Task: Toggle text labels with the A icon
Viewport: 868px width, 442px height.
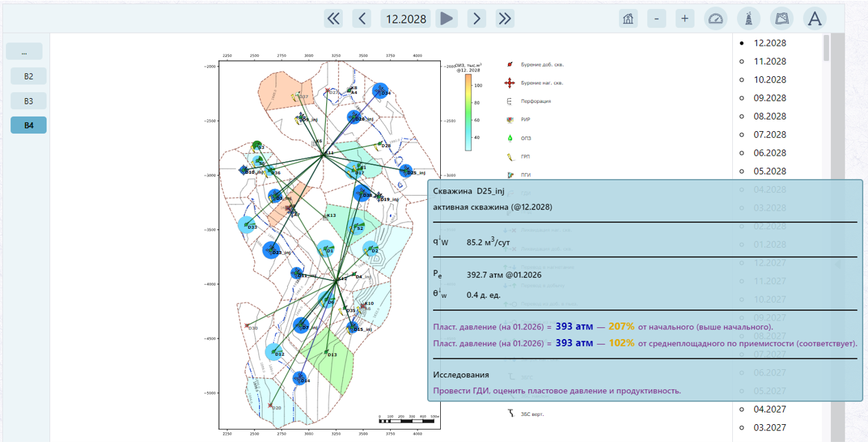Action: tap(815, 19)
